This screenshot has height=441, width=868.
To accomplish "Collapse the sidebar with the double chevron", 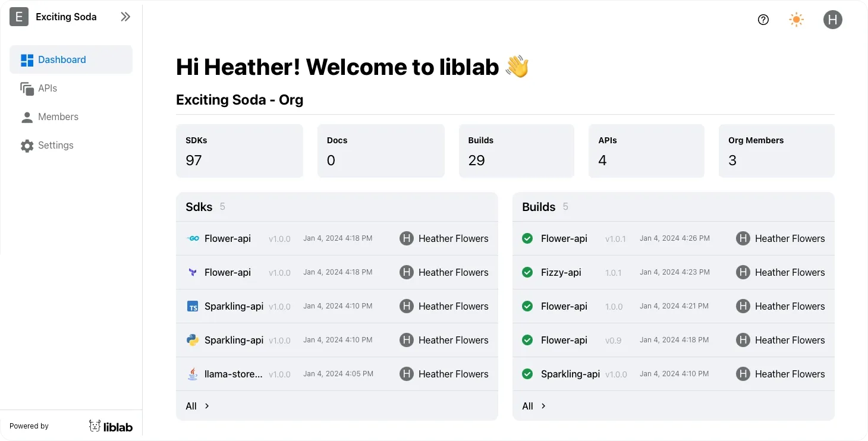I will coord(125,17).
